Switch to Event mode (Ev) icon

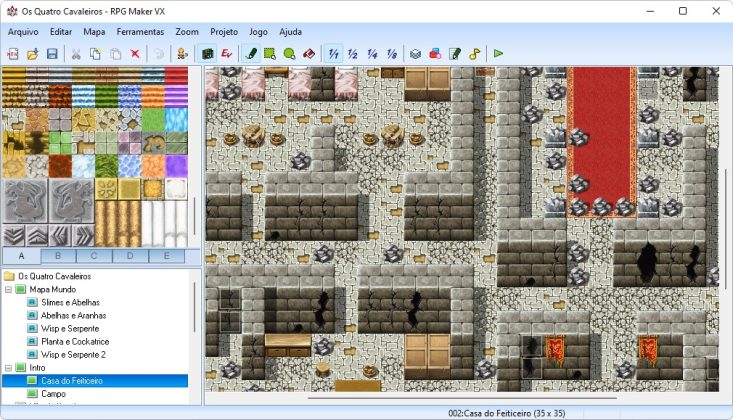pyautogui.click(x=227, y=54)
